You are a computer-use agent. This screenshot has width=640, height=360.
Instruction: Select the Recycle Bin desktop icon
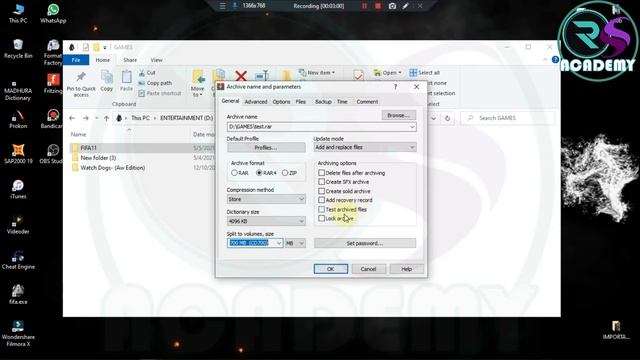point(18,49)
